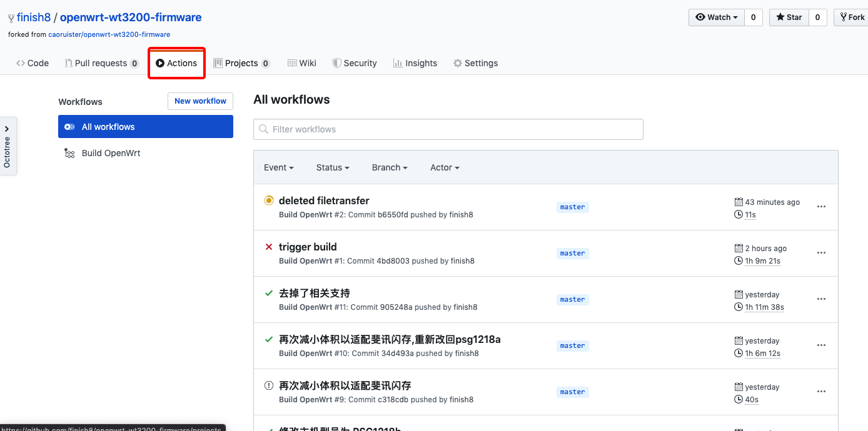Click master branch tag on '去掉了相关支持'
This screenshot has width=868, height=431.
[x=572, y=299]
